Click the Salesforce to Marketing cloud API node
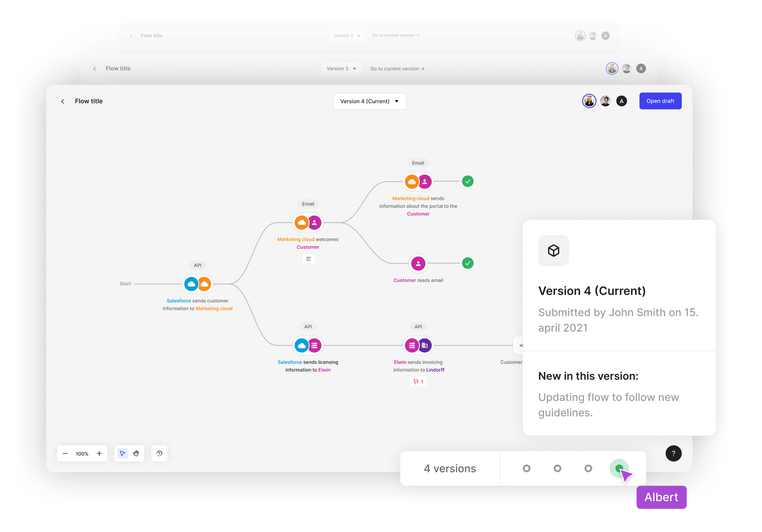 pyautogui.click(x=197, y=284)
